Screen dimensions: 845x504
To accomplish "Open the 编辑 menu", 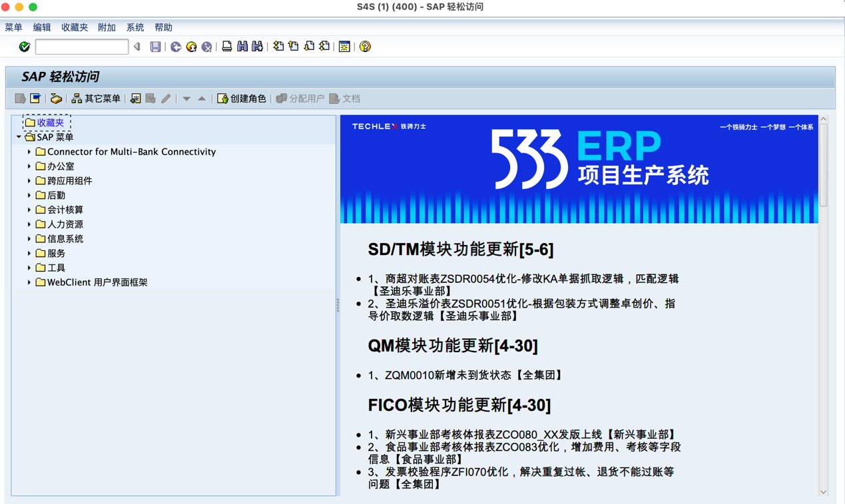I will [42, 27].
